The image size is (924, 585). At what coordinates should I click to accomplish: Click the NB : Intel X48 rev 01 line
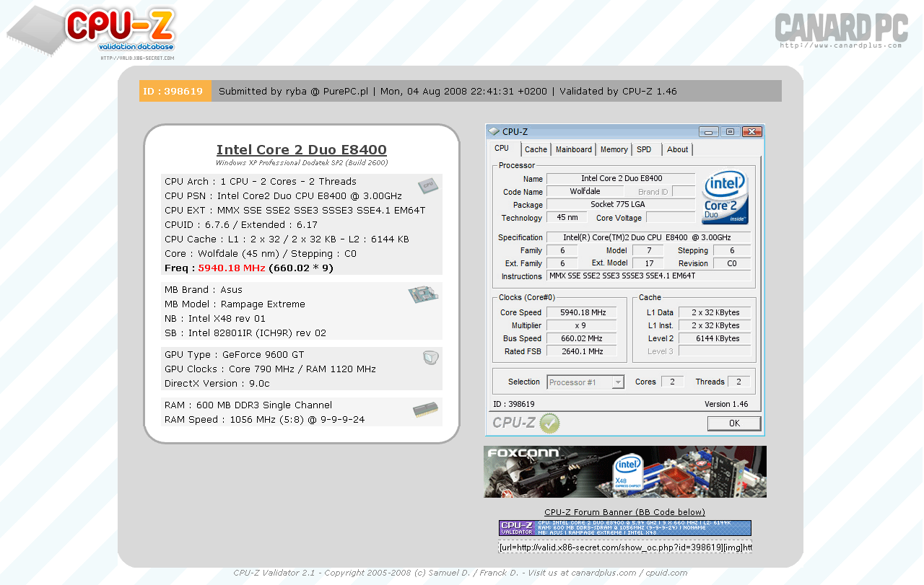pos(215,319)
